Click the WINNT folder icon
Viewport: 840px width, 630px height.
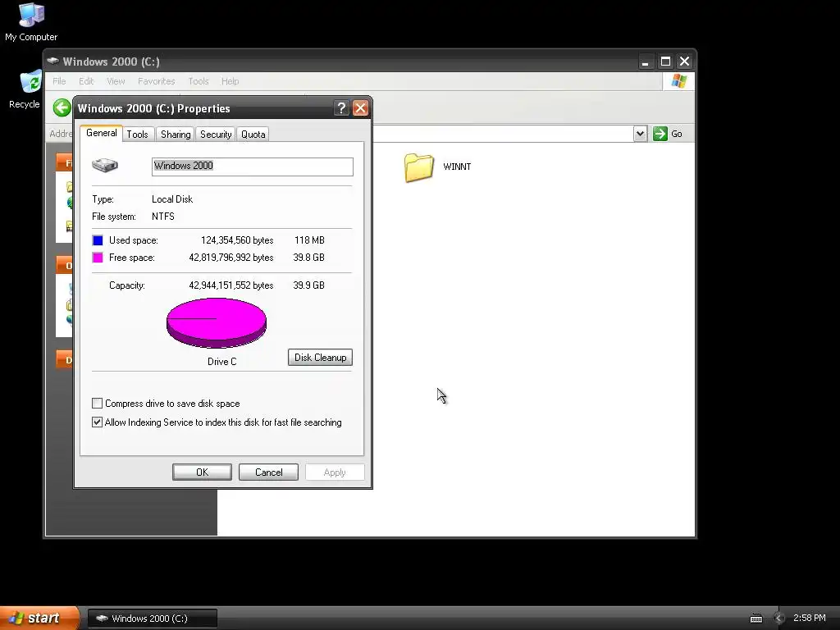point(419,167)
